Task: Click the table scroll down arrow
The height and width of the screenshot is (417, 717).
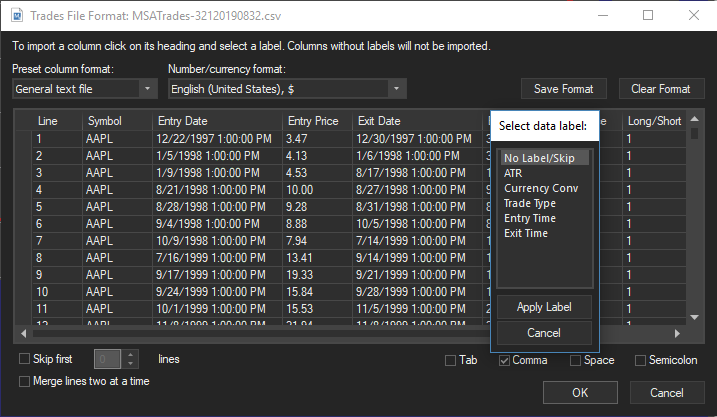Action: [x=695, y=317]
